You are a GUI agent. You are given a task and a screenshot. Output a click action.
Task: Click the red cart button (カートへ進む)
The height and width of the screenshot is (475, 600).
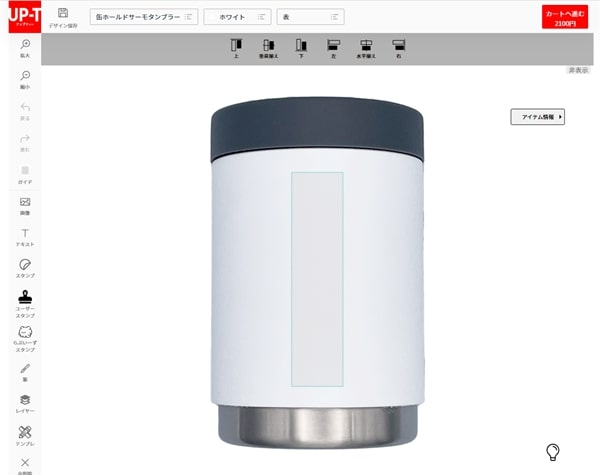pos(566,17)
